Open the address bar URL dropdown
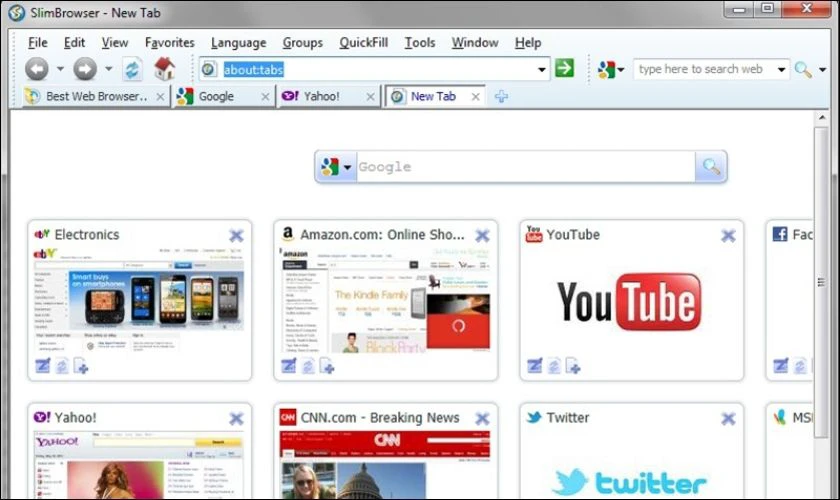The height and width of the screenshot is (500, 840). [x=542, y=70]
